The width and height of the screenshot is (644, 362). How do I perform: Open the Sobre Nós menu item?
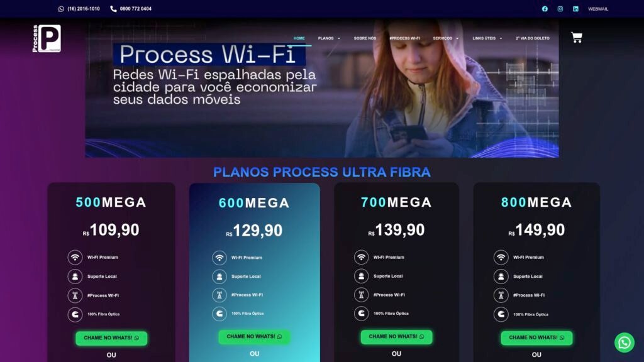click(x=365, y=38)
